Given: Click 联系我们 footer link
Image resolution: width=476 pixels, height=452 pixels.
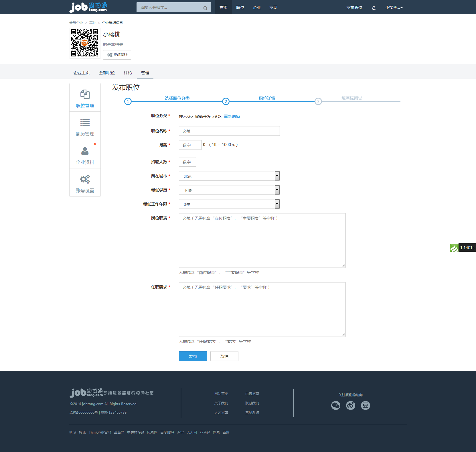Looking at the screenshot, I should [252, 403].
